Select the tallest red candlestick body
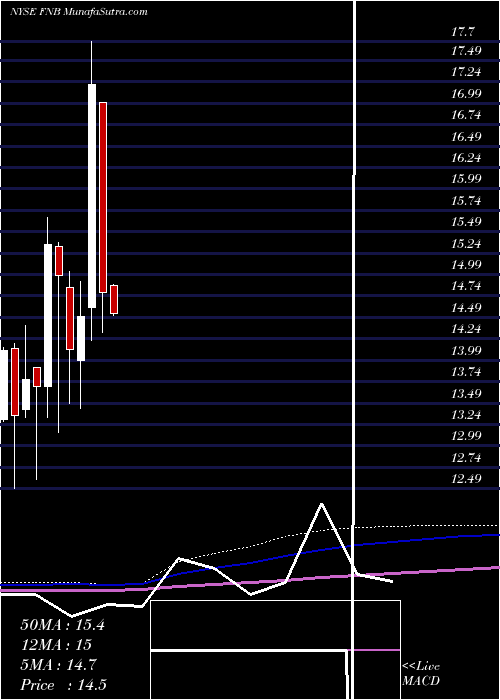The width and height of the screenshot is (500, 700). (x=103, y=197)
